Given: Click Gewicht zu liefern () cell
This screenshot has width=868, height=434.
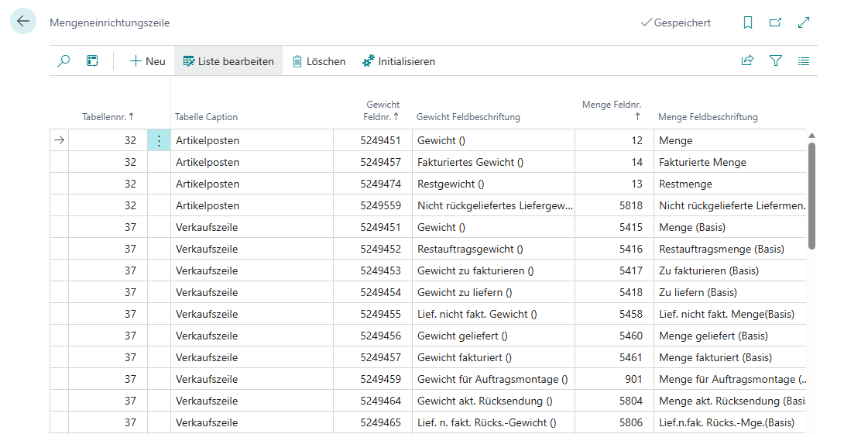Looking at the screenshot, I should [494, 293].
